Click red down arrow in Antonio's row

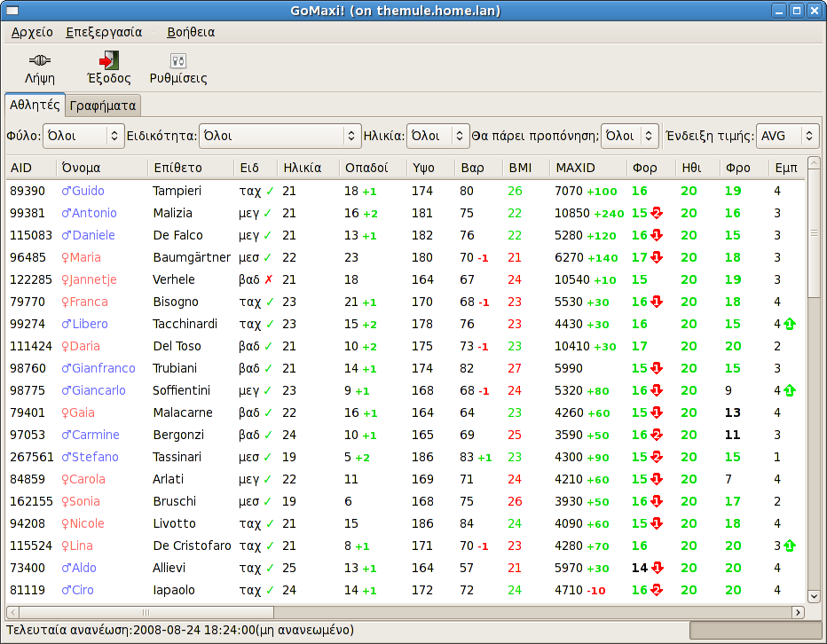(657, 213)
